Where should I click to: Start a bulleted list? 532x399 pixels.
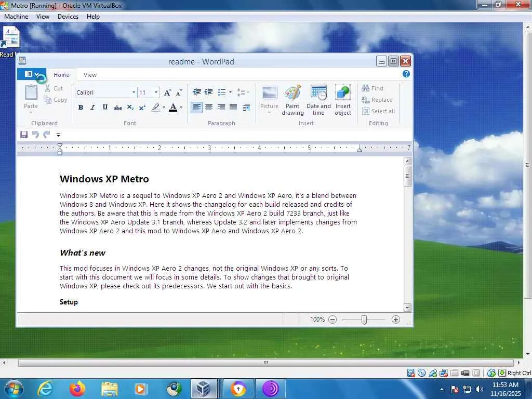coord(221,92)
